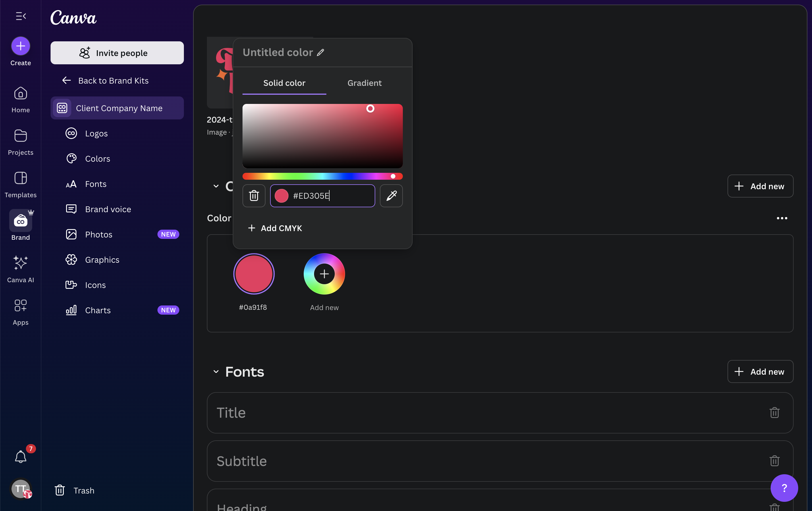The width and height of the screenshot is (812, 511).
Task: Open Fonts in brand kit menu
Action: pos(117,184)
